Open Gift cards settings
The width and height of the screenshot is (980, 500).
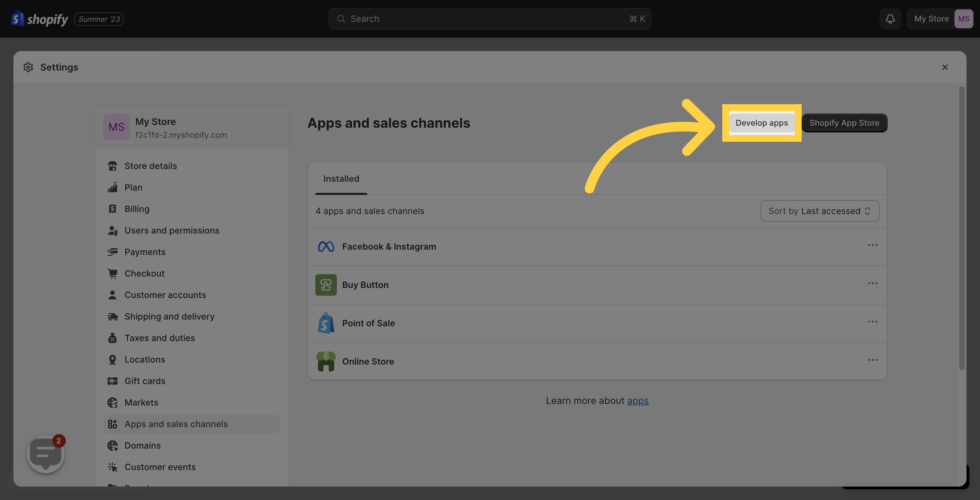pos(191,381)
